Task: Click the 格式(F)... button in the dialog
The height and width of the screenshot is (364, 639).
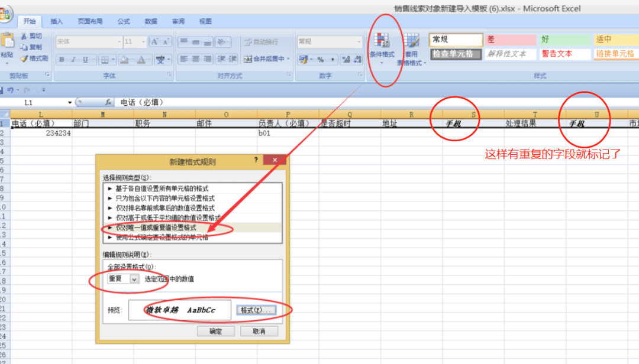Action: [x=256, y=310]
